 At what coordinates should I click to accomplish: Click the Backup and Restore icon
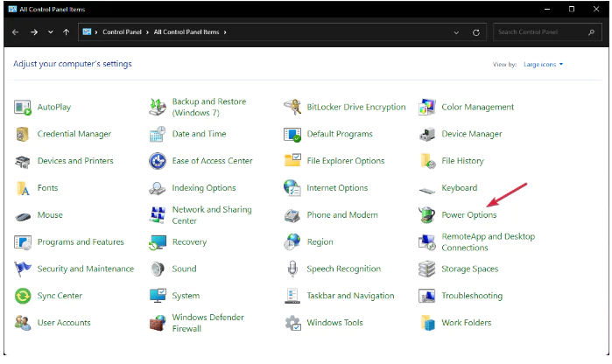click(158, 107)
